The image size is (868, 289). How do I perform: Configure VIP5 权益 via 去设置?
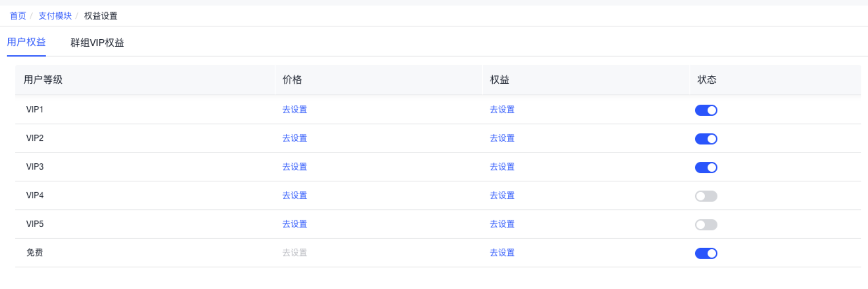coord(502,224)
